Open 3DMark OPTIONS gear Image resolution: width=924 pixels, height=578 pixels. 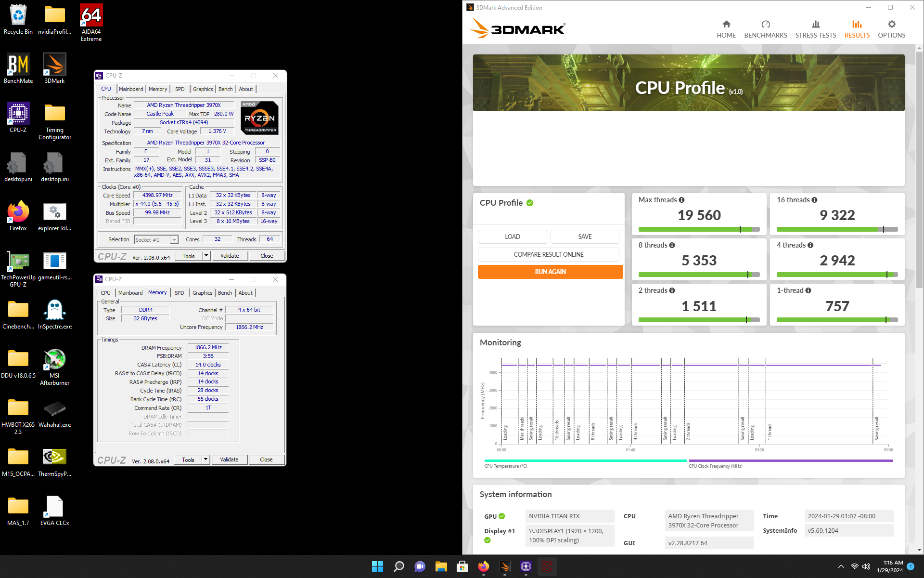click(x=892, y=29)
